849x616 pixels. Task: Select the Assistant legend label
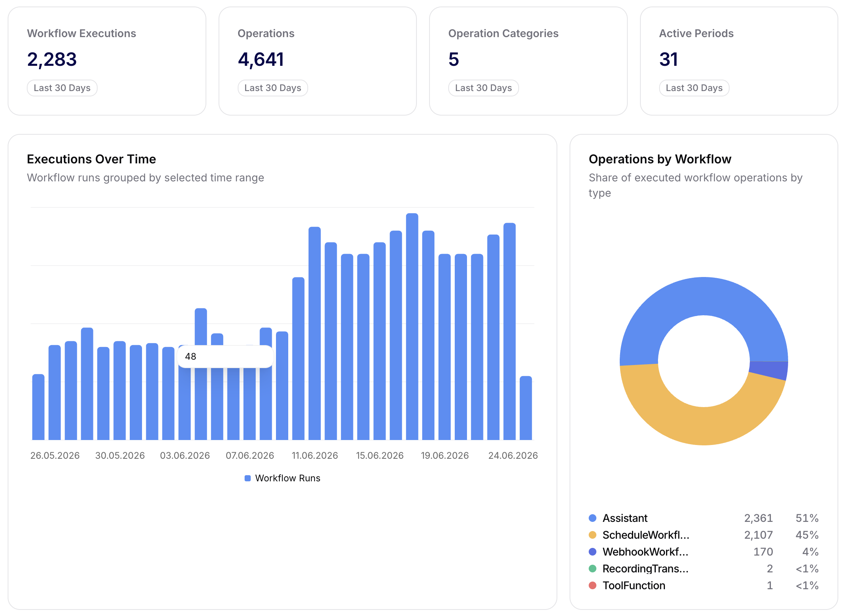pos(625,518)
